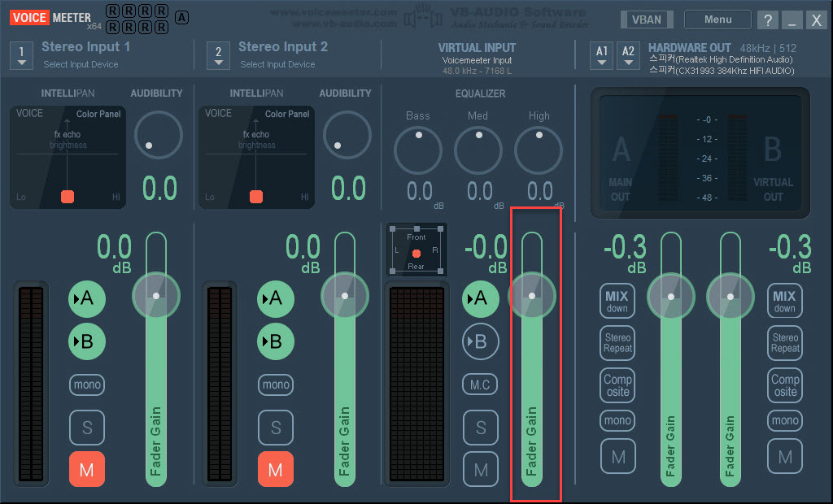Unmute Stereo Input 1 with the M button
The height and width of the screenshot is (504, 833).
coord(86,470)
